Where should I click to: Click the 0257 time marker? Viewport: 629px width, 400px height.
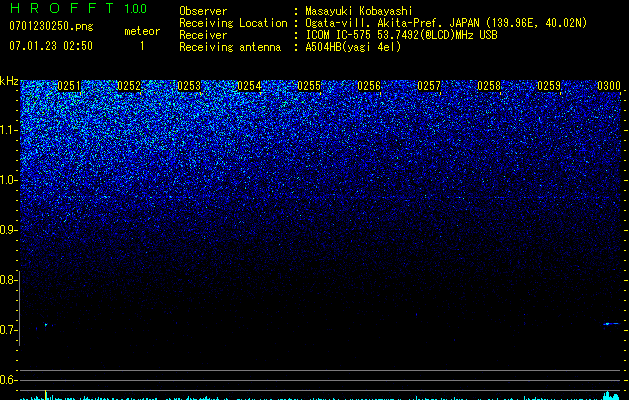click(429, 86)
